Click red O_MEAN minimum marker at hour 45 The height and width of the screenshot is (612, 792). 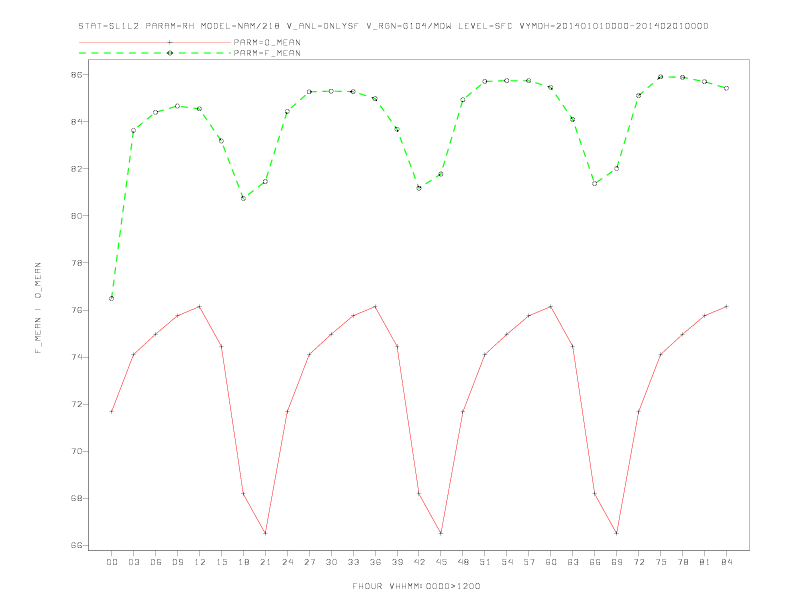coord(441,533)
